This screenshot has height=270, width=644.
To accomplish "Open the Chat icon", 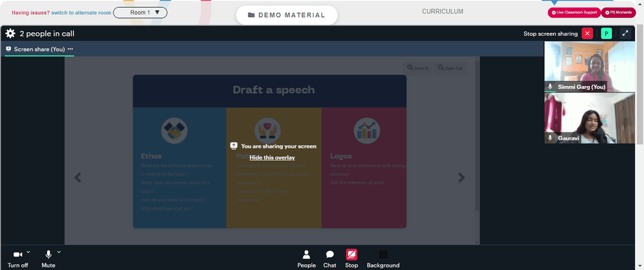I will coord(329,255).
